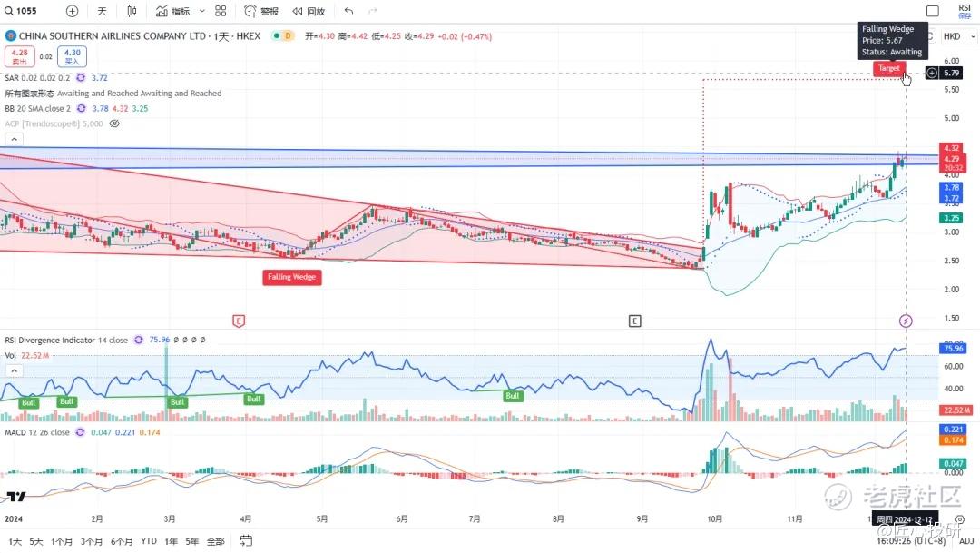Show the hidden ACP Trendoscope indicator
Screen dimensions: 980x553
click(114, 123)
